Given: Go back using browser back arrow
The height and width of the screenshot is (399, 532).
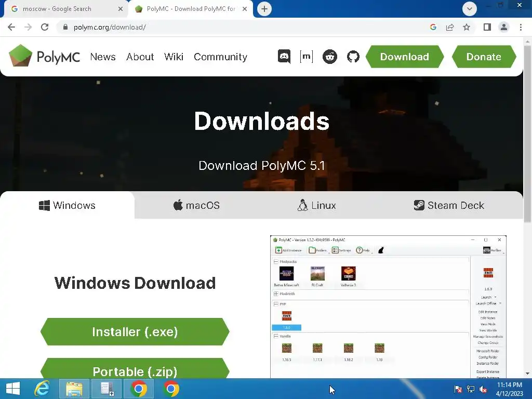Looking at the screenshot, I should [11, 27].
